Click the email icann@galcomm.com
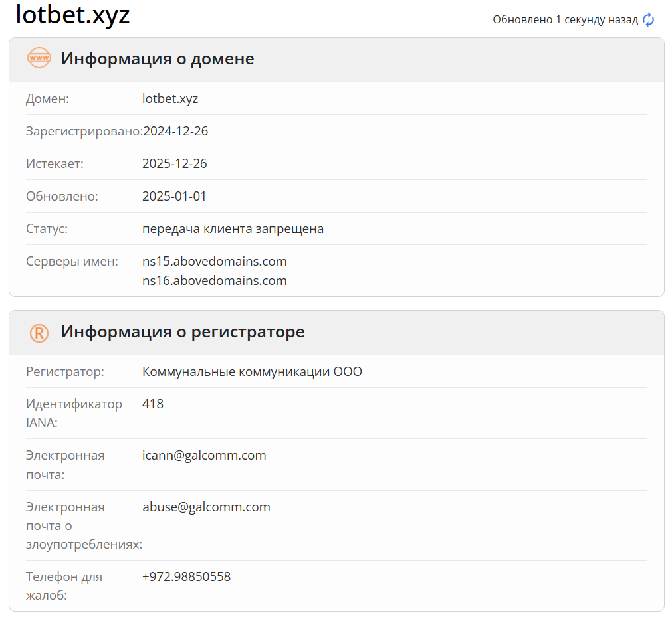Viewport: 672px width, 619px height. point(204,456)
